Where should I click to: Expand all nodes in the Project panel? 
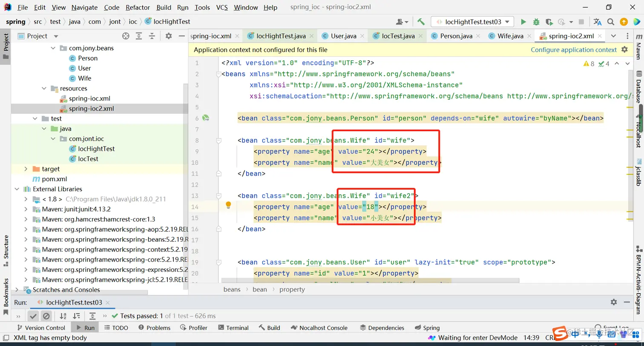click(139, 36)
